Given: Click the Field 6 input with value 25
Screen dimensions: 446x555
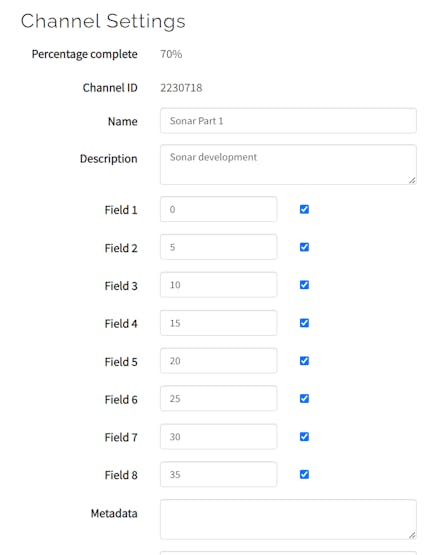Looking at the screenshot, I should pos(218,399).
